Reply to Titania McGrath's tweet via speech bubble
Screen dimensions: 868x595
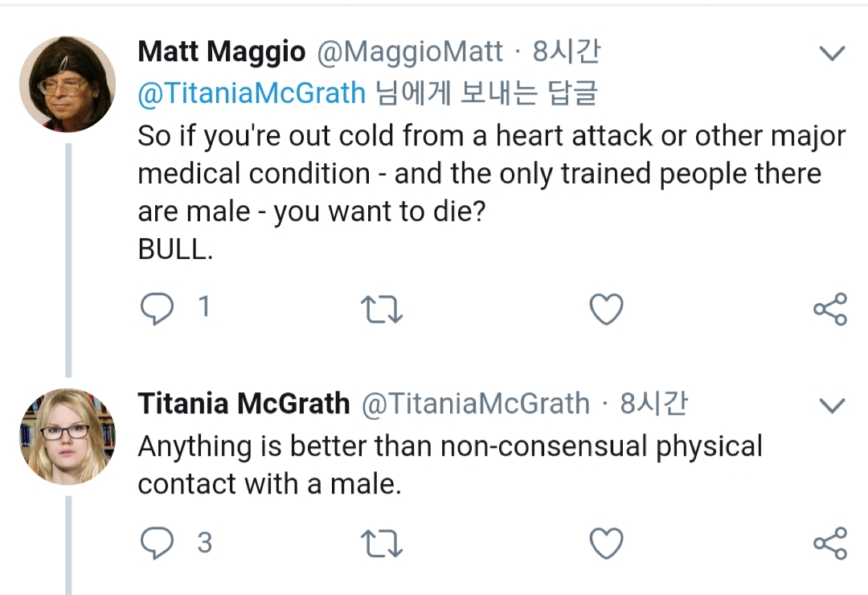click(x=157, y=544)
